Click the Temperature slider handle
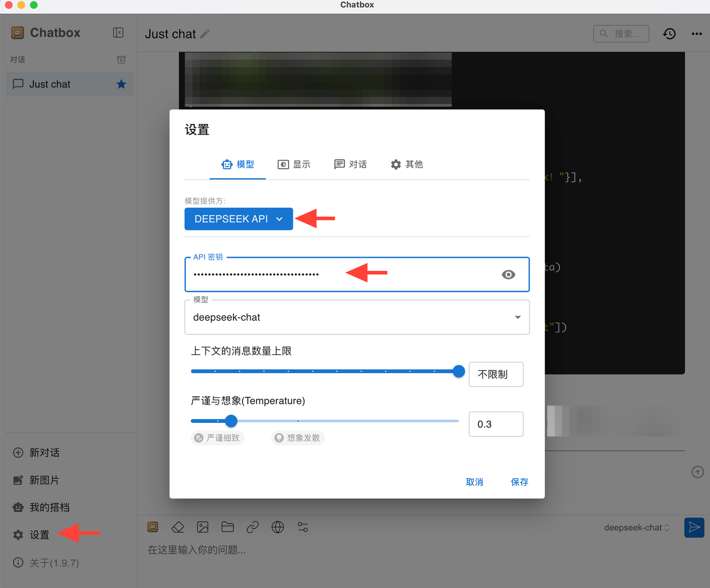 (x=231, y=421)
